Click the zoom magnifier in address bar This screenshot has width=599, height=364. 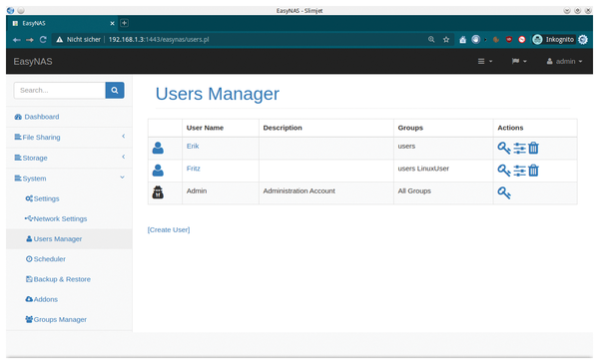[431, 39]
